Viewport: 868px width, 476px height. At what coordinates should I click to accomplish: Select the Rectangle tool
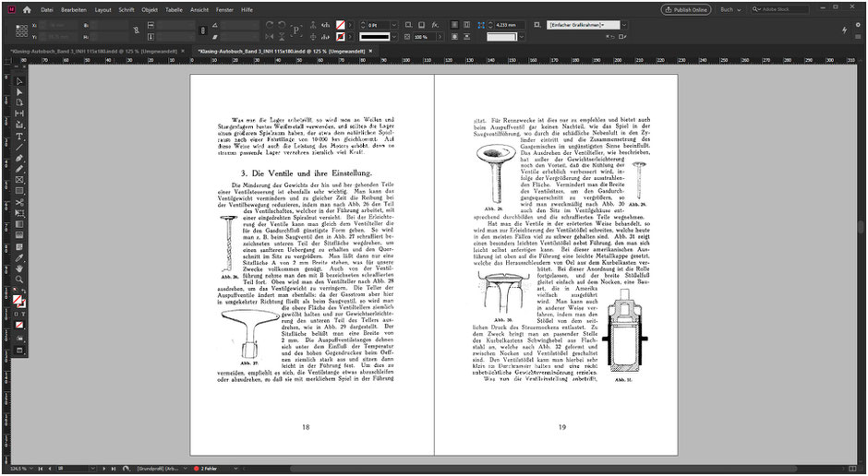[19, 191]
